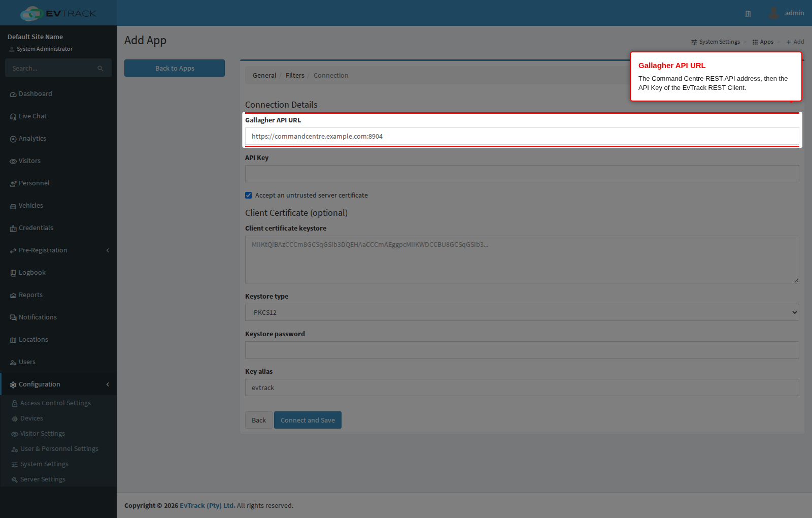812x518 pixels.
Task: Click the Access Control Settings lock icon
Action: click(15, 404)
